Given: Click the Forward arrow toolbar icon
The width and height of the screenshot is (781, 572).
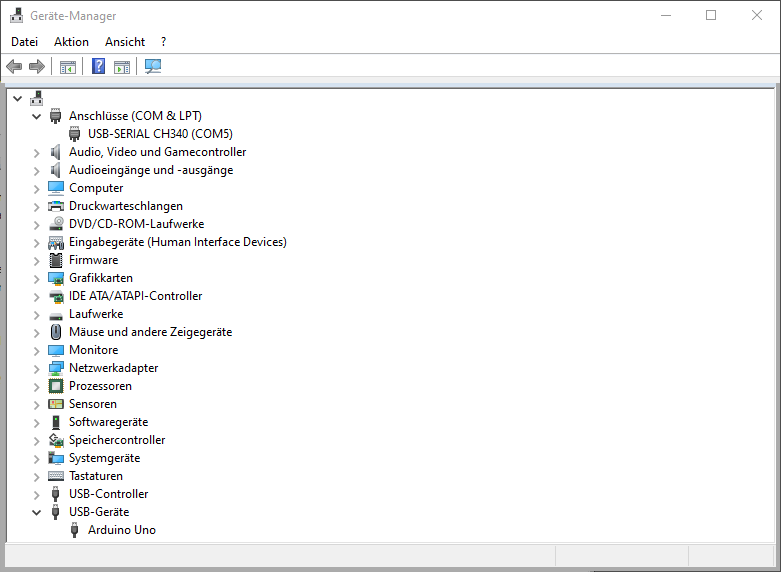Looking at the screenshot, I should point(37,66).
